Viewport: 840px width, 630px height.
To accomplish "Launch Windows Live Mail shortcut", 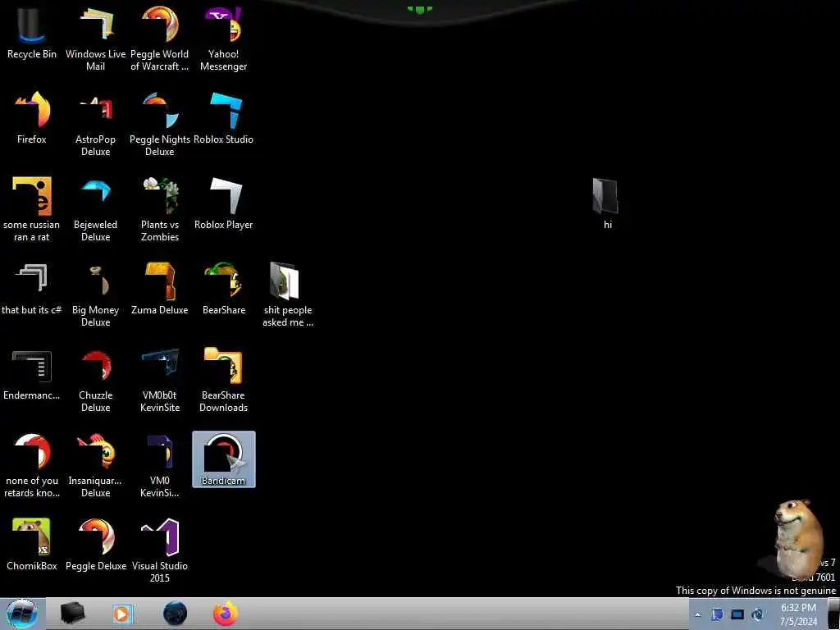I will 95,39.
